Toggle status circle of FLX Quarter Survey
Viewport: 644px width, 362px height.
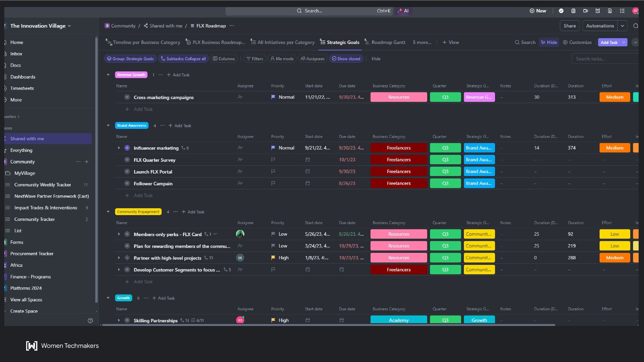[x=127, y=160]
